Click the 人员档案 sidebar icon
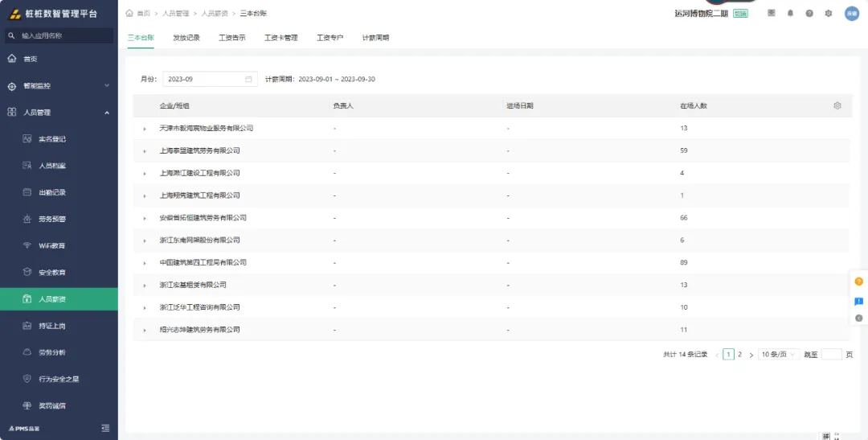This screenshot has height=440, width=868. pos(27,166)
